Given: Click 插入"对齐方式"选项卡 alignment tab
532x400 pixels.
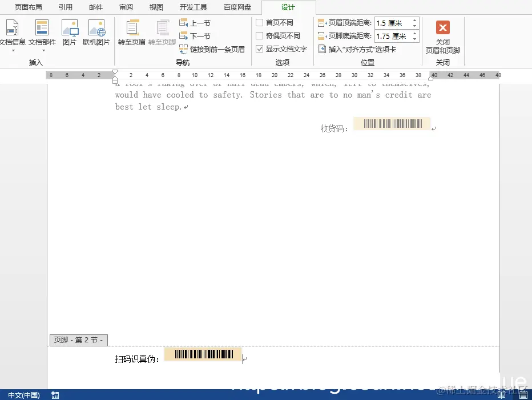Looking at the screenshot, I should tap(357, 50).
